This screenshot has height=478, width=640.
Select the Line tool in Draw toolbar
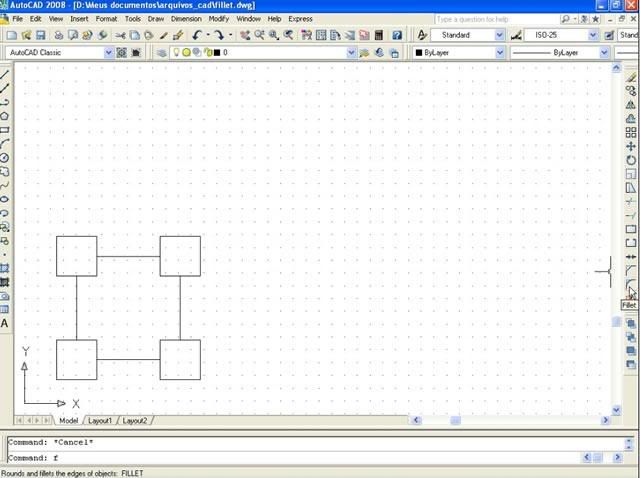coord(5,75)
